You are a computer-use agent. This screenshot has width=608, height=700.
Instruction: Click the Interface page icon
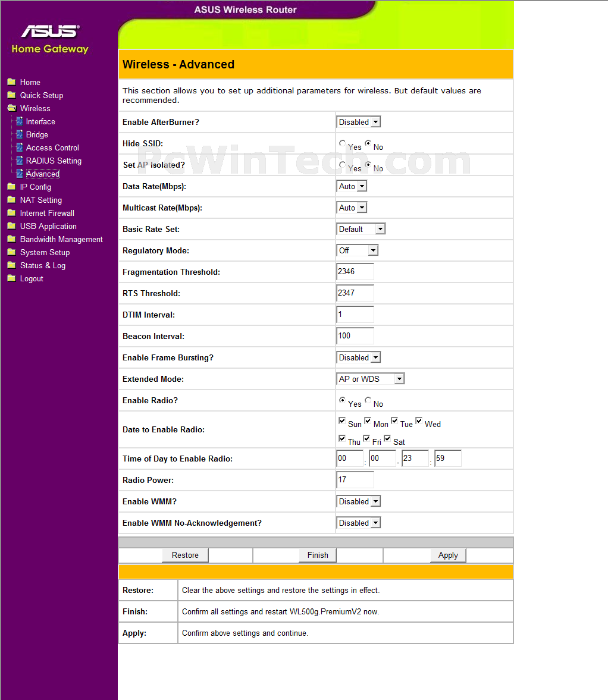tap(20, 121)
